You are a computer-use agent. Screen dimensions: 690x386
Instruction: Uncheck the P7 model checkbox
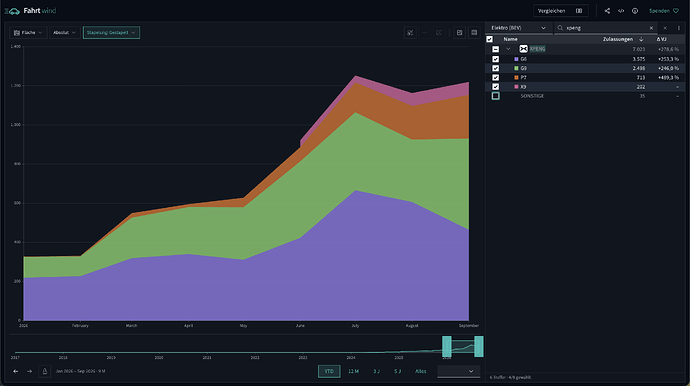tap(495, 77)
